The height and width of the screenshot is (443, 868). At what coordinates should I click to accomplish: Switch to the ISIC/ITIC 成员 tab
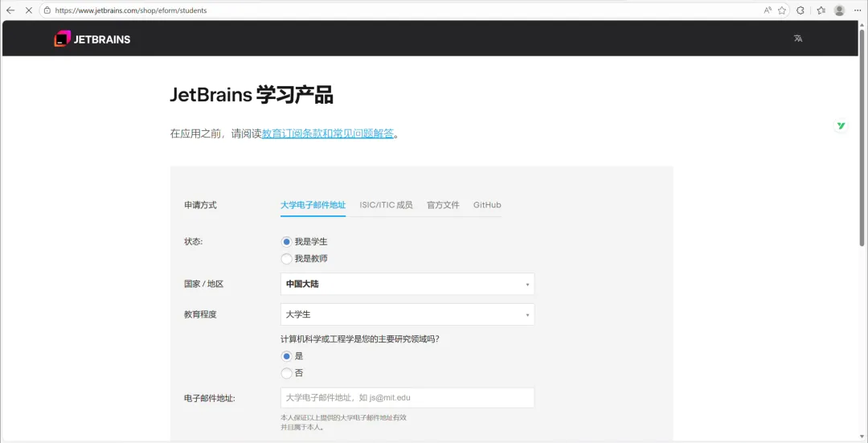386,205
